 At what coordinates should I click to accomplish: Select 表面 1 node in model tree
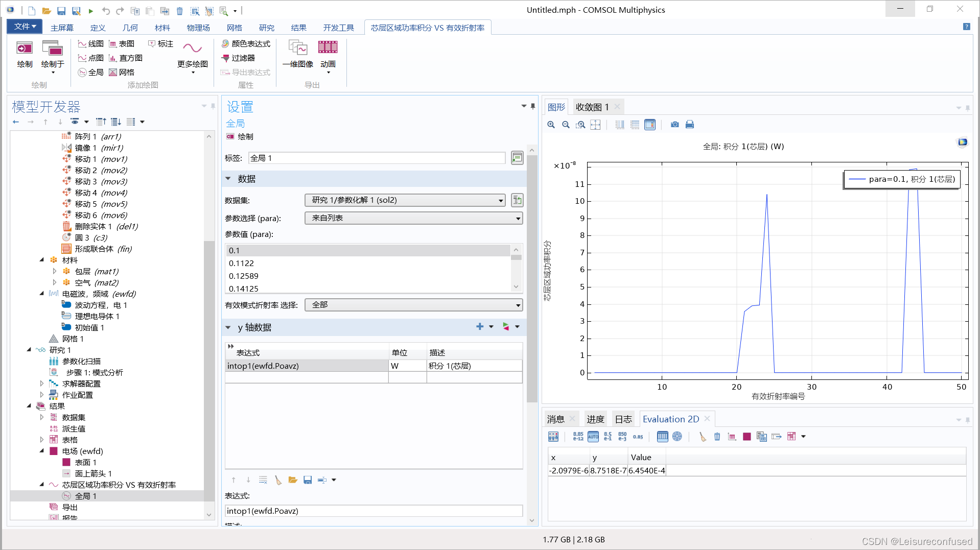tap(85, 462)
